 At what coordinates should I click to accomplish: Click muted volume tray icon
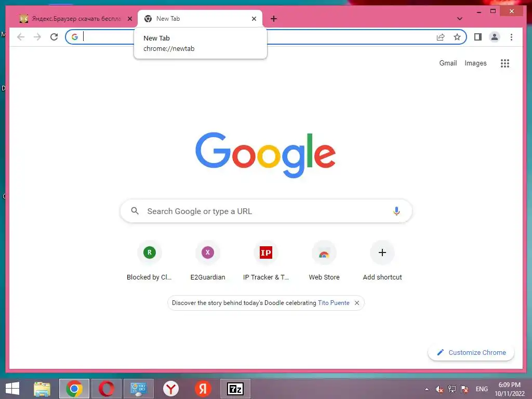coord(440,389)
